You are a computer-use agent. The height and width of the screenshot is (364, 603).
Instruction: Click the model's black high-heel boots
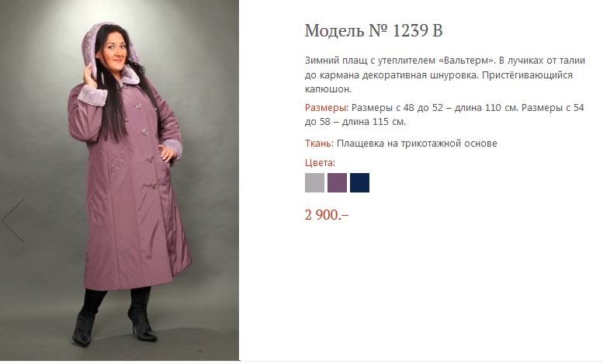[115, 317]
